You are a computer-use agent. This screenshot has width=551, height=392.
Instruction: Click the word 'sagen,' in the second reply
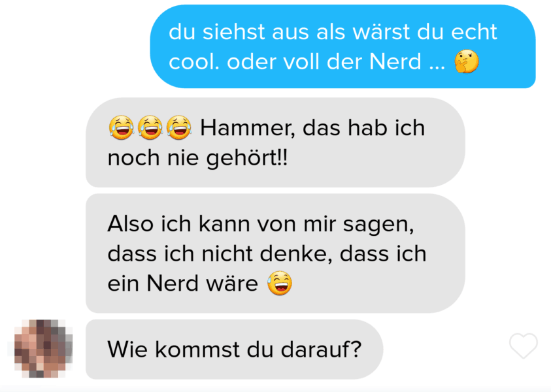click(378, 224)
